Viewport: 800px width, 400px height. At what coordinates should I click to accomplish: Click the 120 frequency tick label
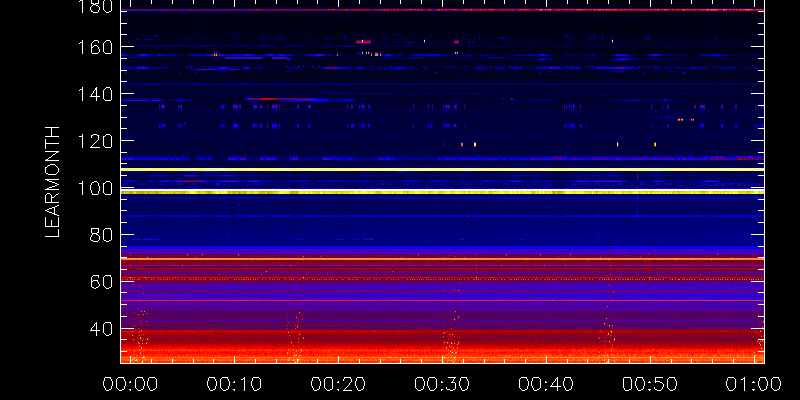96,141
